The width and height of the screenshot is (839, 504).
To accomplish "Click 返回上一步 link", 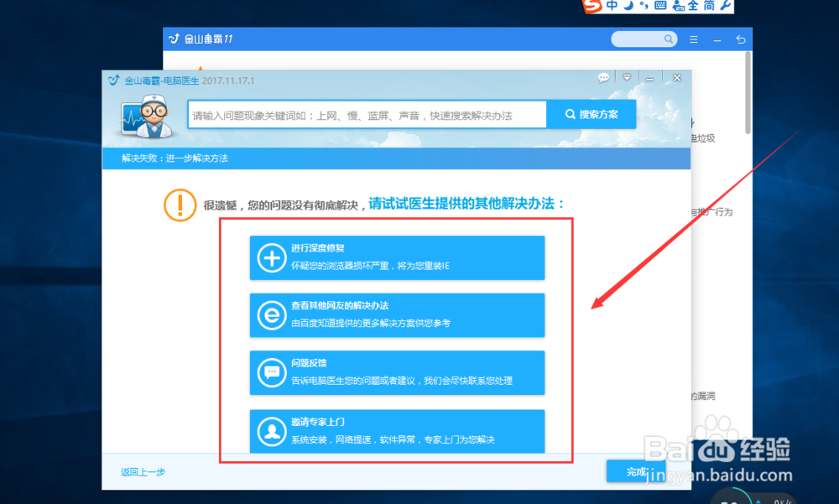I will click(x=143, y=472).
